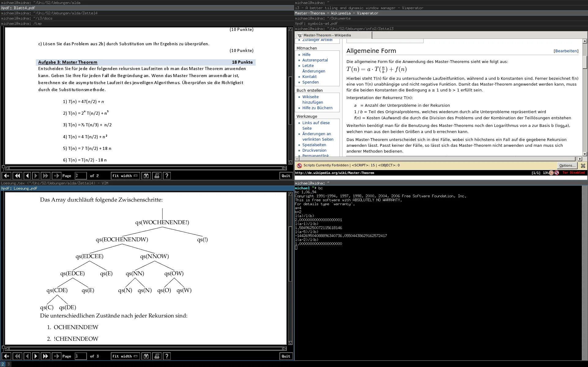Click the Quit button in Blatt4.pdf viewer
Image resolution: width=588 pixels, height=367 pixels.
click(x=286, y=176)
